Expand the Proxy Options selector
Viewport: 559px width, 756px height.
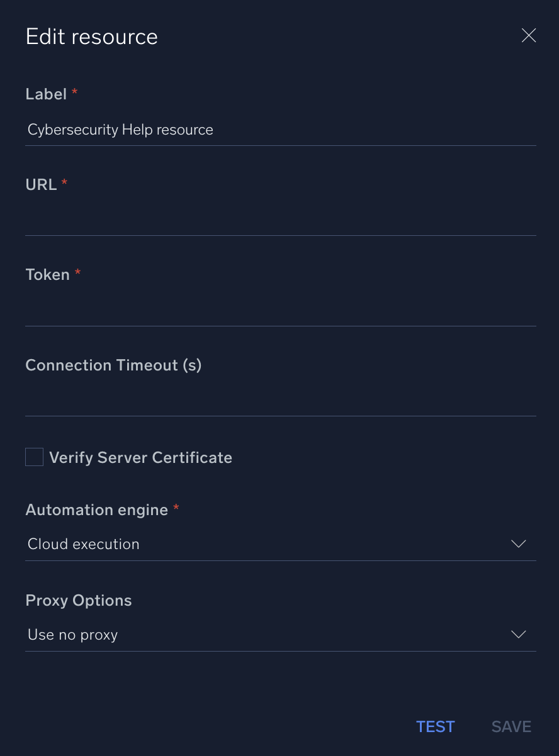[280, 635]
